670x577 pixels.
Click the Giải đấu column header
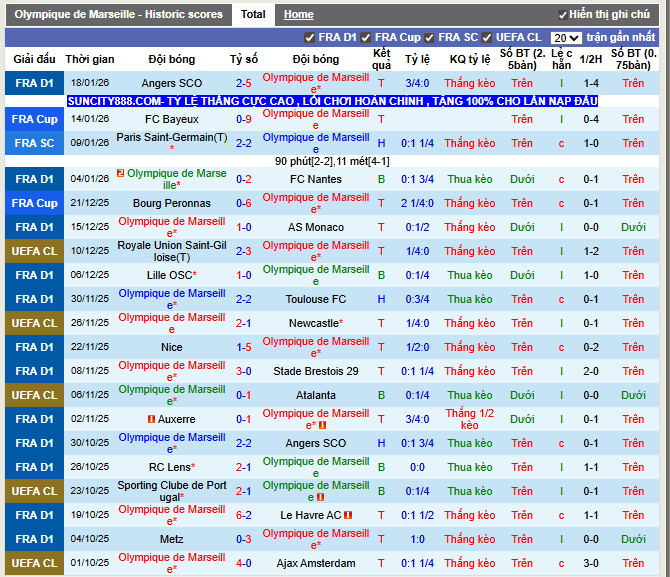[35, 59]
